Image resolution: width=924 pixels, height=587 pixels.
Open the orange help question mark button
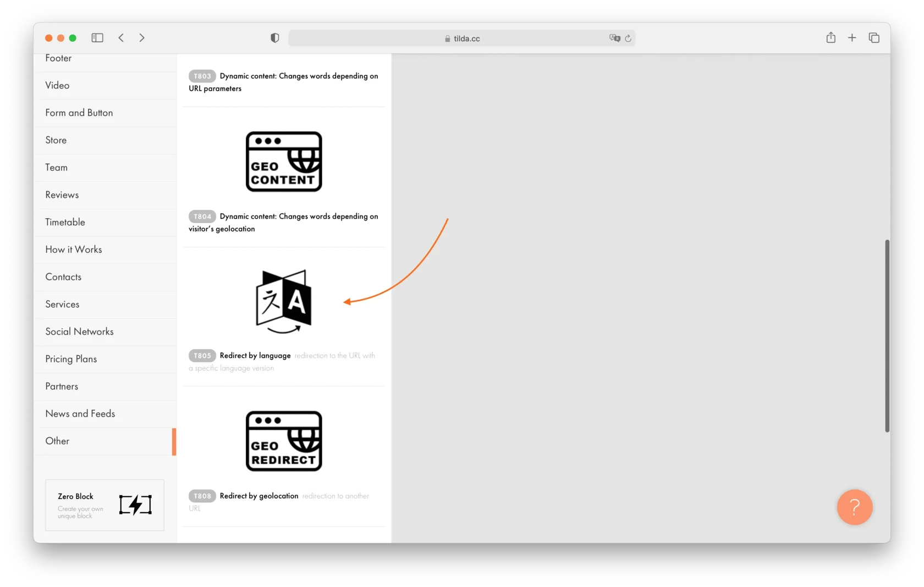tap(854, 507)
